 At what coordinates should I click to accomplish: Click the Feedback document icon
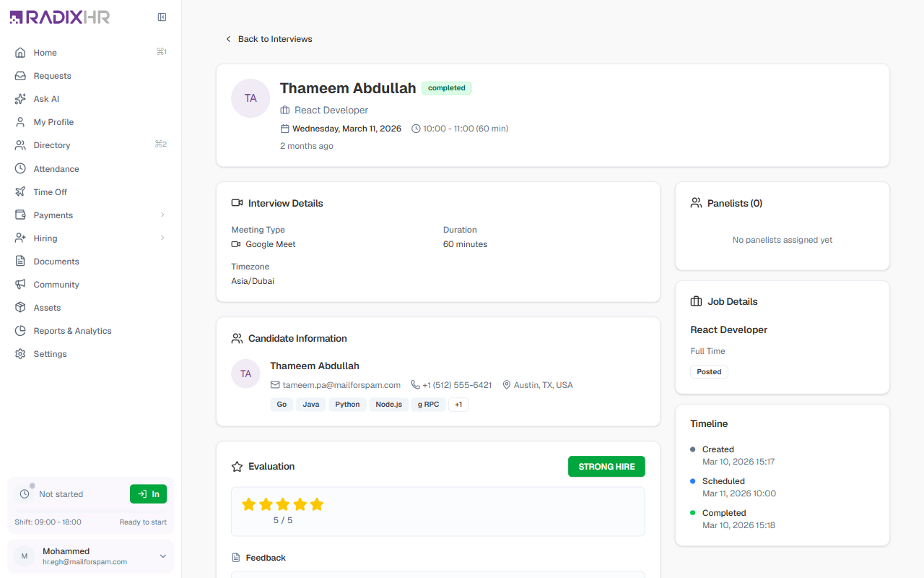coord(236,558)
